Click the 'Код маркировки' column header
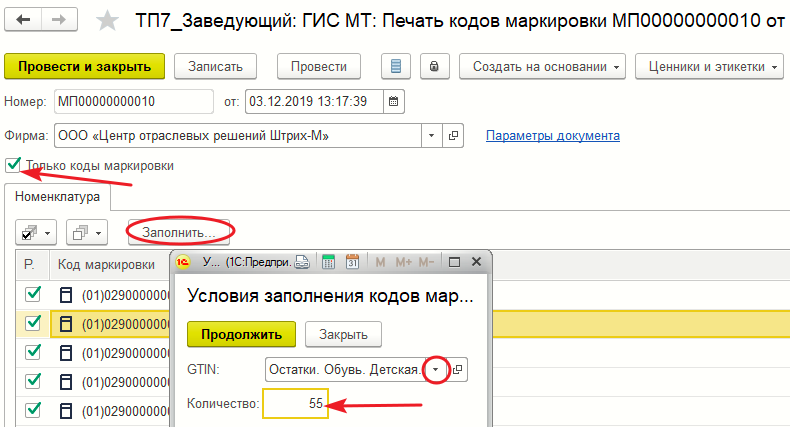 106,264
